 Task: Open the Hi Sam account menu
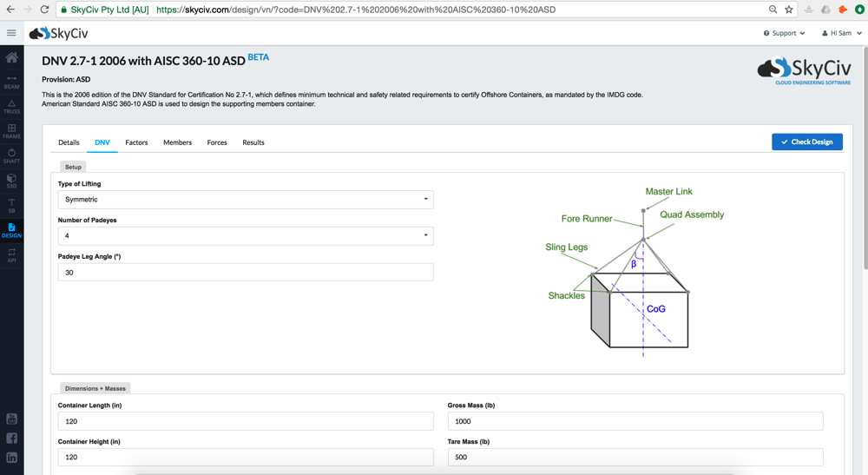click(842, 33)
